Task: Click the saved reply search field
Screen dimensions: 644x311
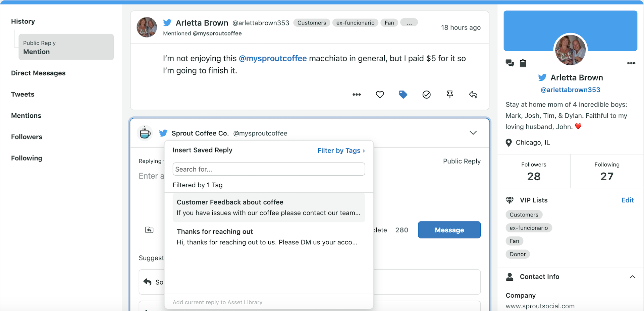Action: coord(268,169)
